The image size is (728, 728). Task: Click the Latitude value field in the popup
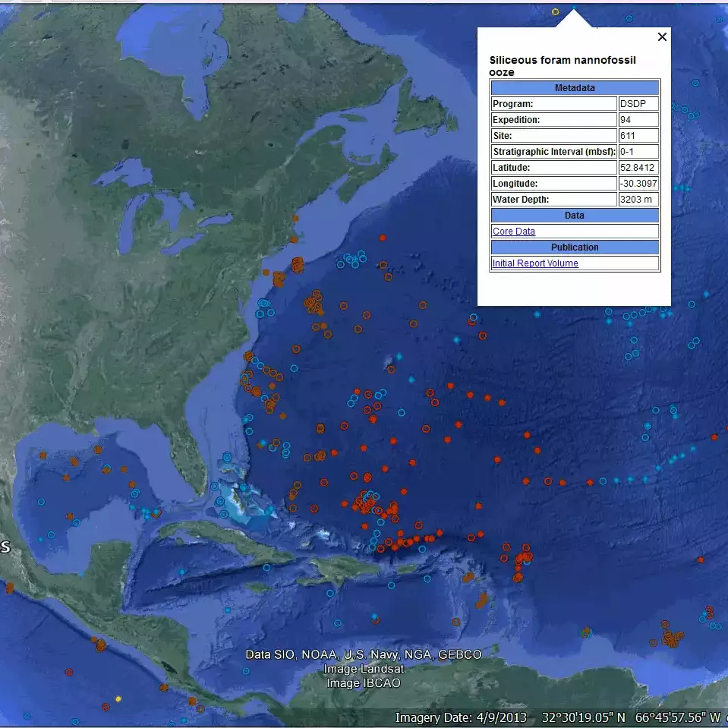638,167
